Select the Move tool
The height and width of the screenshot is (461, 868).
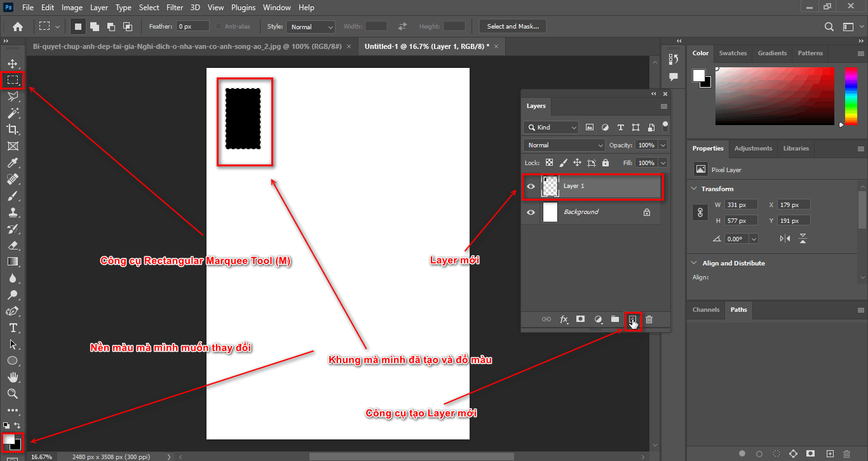coord(13,63)
